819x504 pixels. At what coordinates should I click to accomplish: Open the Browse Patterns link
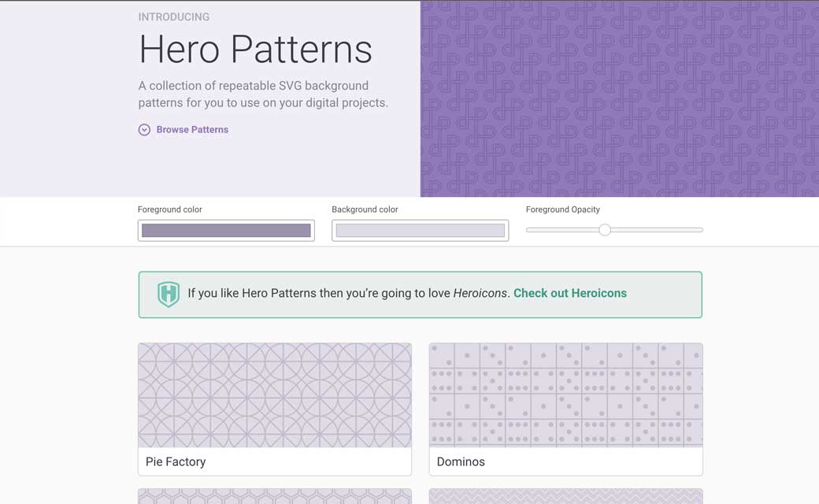click(192, 130)
